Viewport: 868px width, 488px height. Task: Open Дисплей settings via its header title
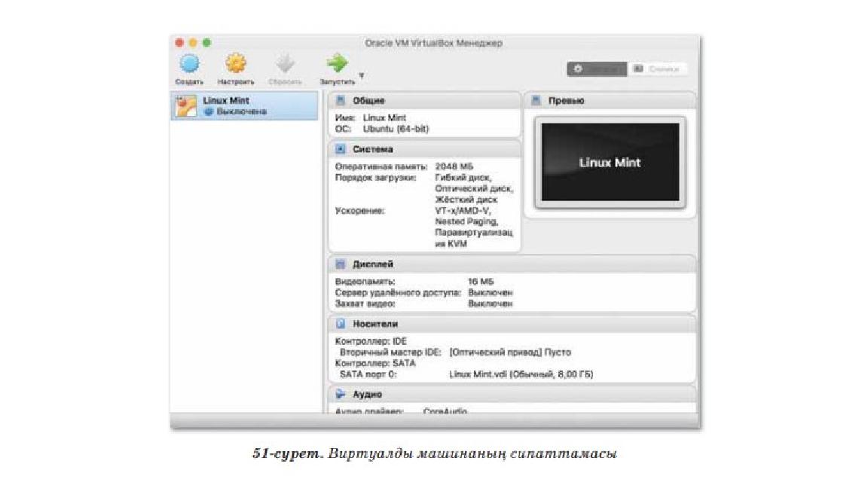[372, 264]
